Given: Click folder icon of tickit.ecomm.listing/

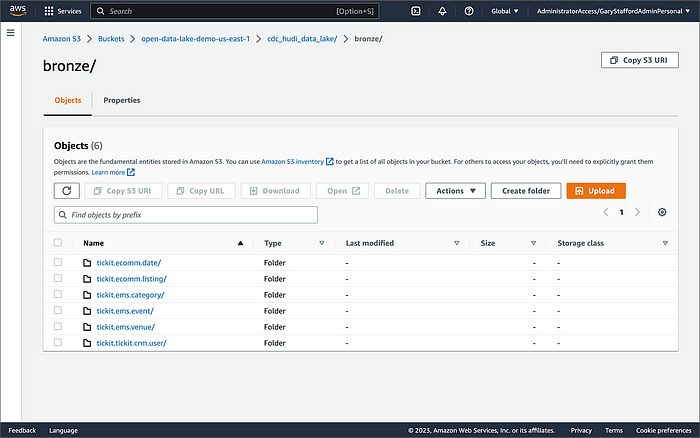Looking at the screenshot, I should coord(87,279).
